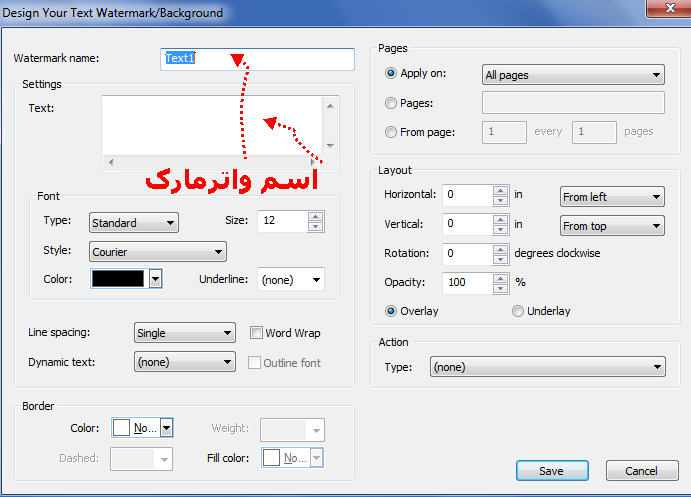Select the From page radio button
The width and height of the screenshot is (691, 497).
point(391,131)
